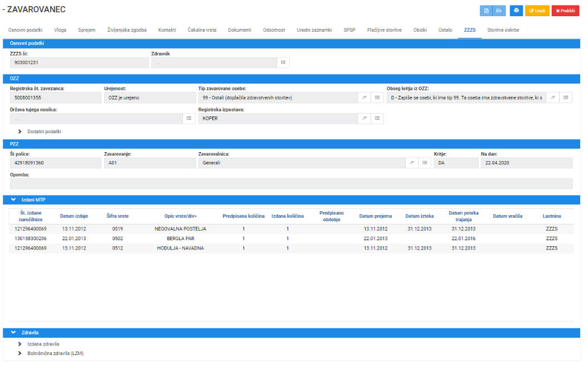Open the Odsotnost tab
The image size is (588, 365).
pyautogui.click(x=274, y=30)
